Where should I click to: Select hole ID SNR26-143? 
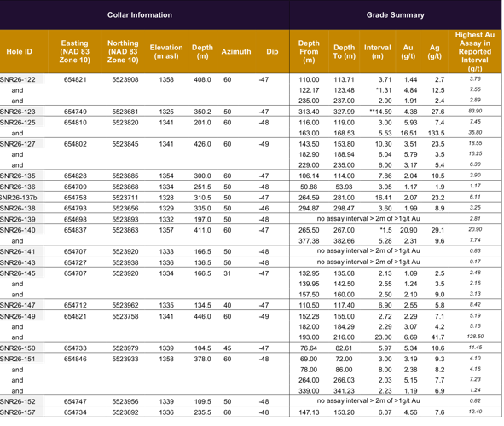tap(18, 262)
